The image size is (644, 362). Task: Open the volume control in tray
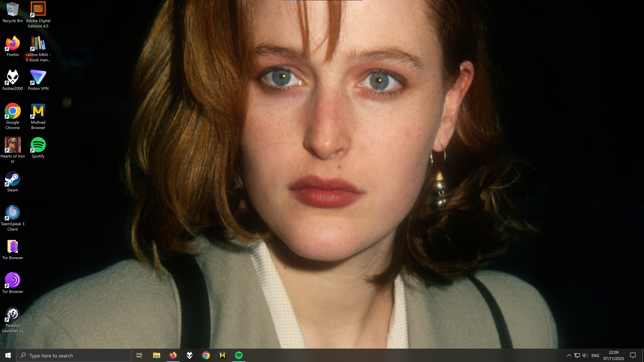point(585,355)
